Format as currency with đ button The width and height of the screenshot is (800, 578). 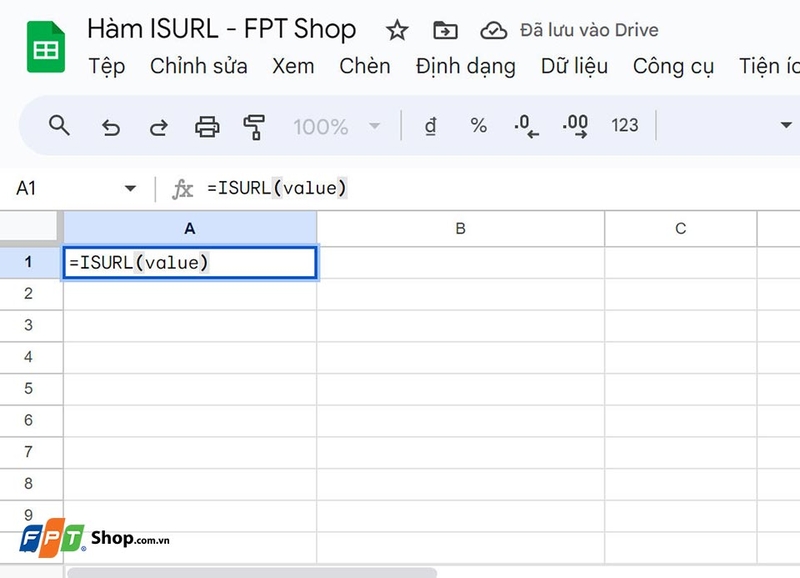pyautogui.click(x=431, y=126)
